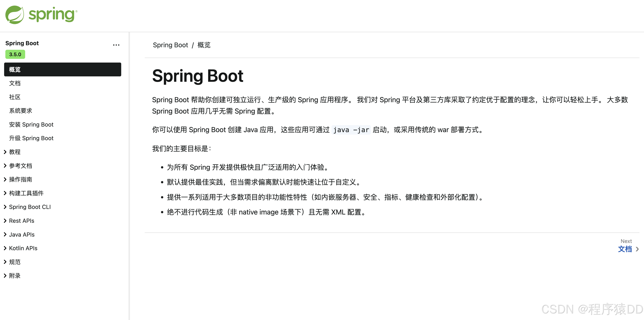This screenshot has height=320, width=644.
Task: Open the 文档 sidebar page
Action: pos(15,83)
